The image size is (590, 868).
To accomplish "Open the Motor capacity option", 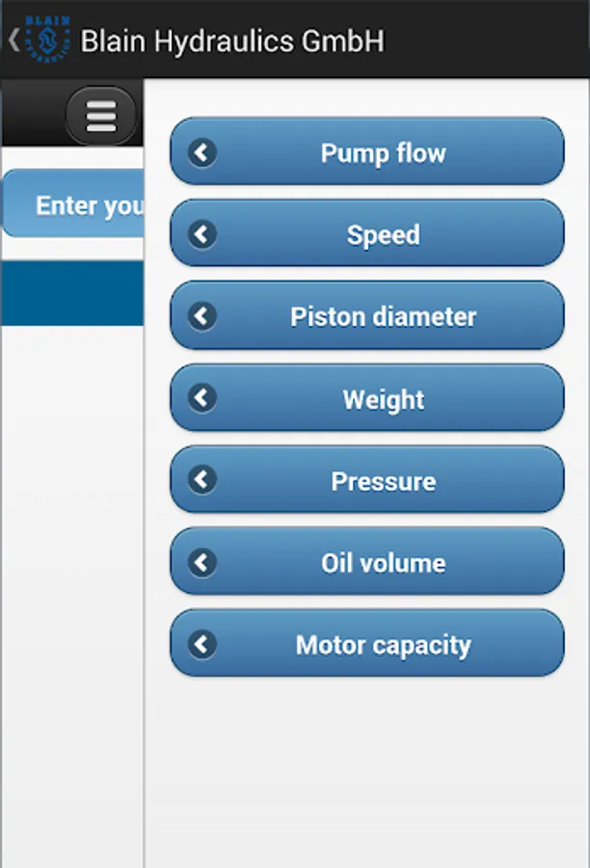I will [367, 643].
